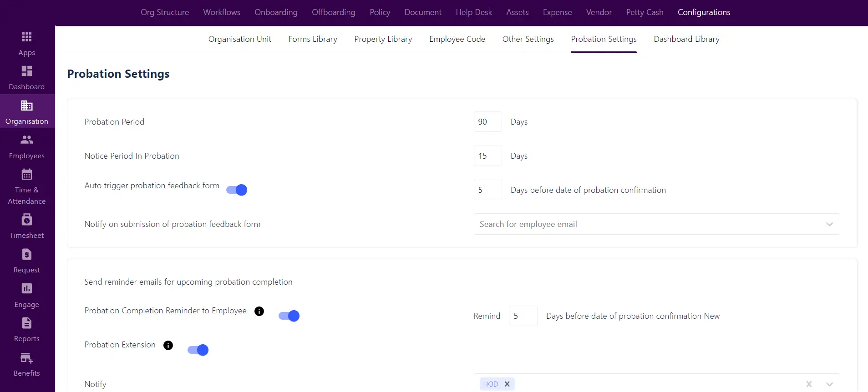Click 'Send reminder emails for upcoming probation completion' text
This screenshot has height=392, width=868.
pyautogui.click(x=188, y=282)
